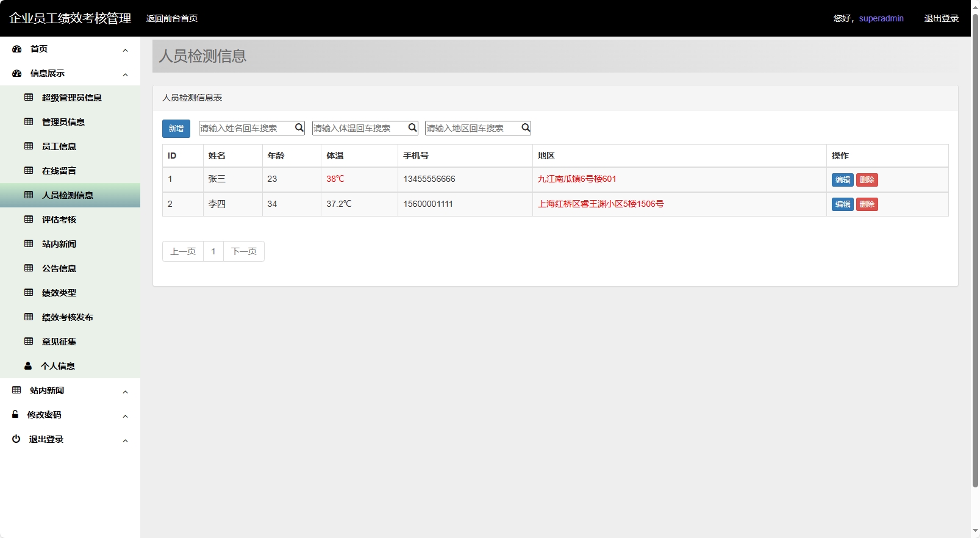Open 在线留言 menu item
Viewport: 980px width, 538px height.
(x=70, y=171)
